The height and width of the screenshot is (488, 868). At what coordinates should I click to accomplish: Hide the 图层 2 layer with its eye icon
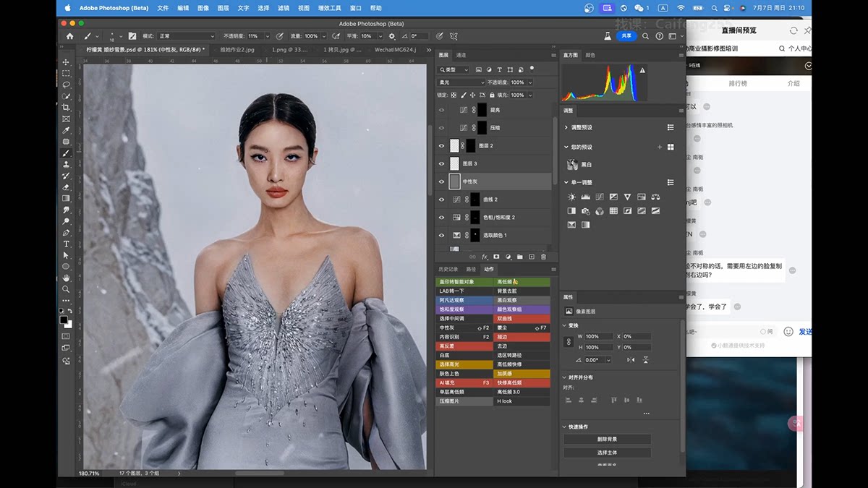tap(441, 146)
